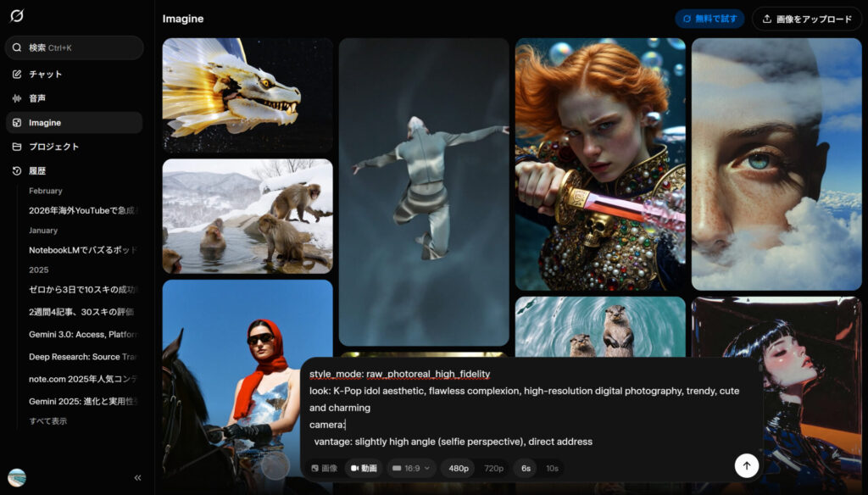
Task: Select the Imagine sidebar item
Action: [x=45, y=123]
